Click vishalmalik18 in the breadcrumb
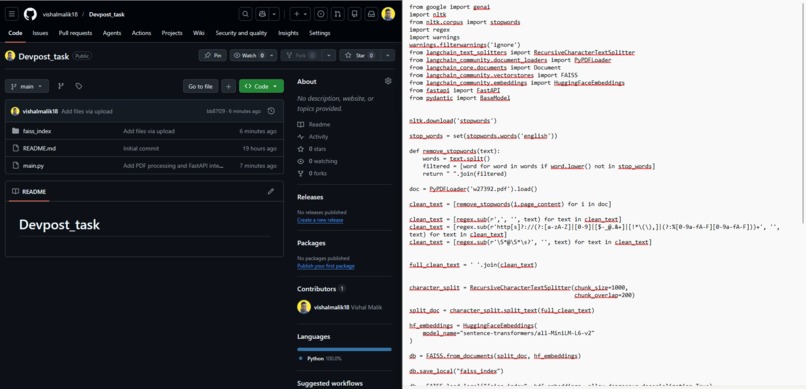 pos(60,14)
